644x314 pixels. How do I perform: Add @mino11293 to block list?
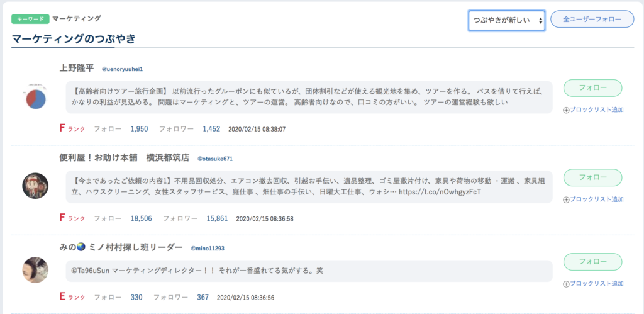pyautogui.click(x=593, y=284)
